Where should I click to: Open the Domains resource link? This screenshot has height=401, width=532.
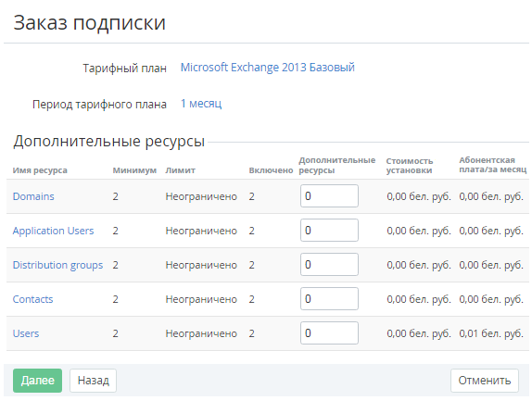pos(33,196)
